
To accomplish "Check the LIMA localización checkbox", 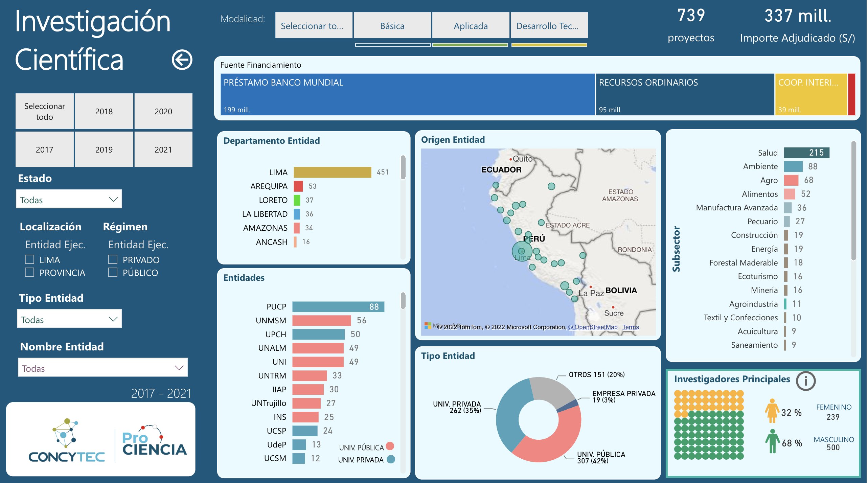I will tap(30, 259).
